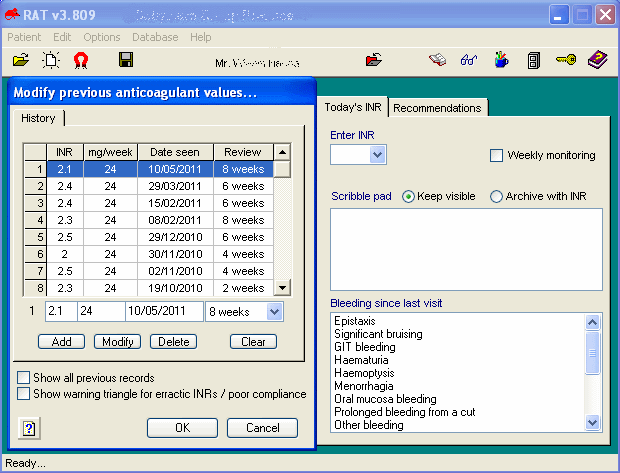
Task: Click history table scroll down arrow
Action: [282, 288]
